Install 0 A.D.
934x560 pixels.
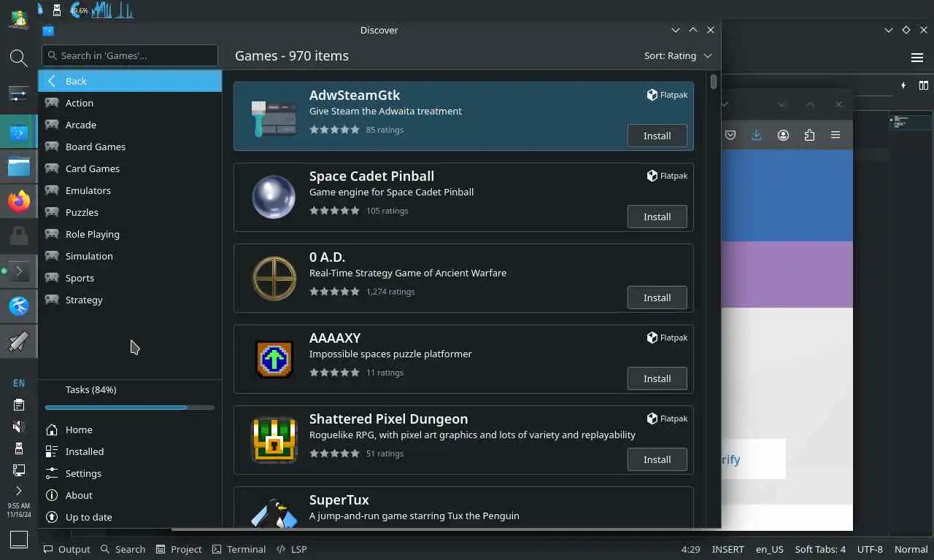(657, 297)
